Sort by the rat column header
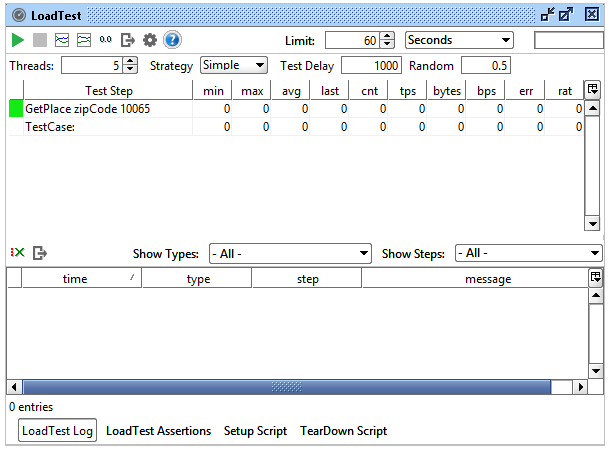This screenshot has width=609, height=452. [564, 90]
